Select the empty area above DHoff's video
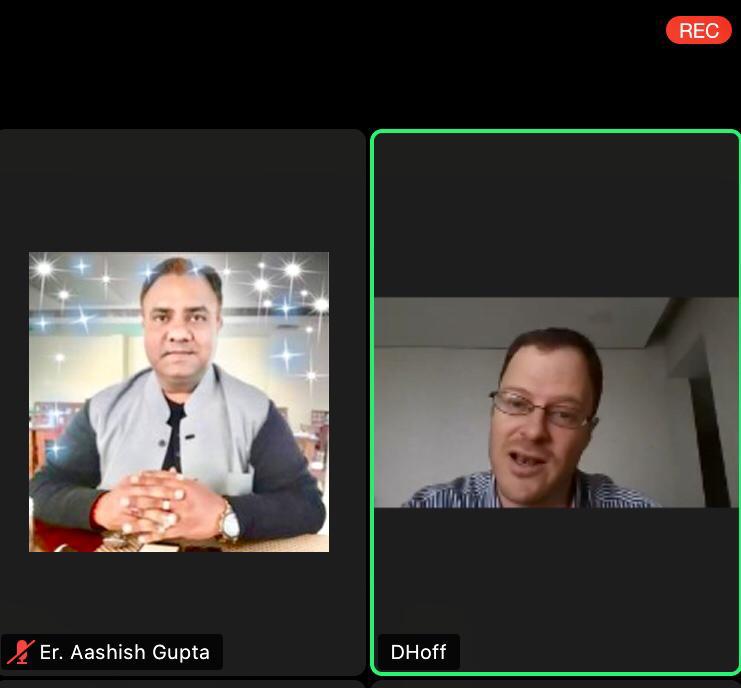The image size is (741, 688). 556,215
